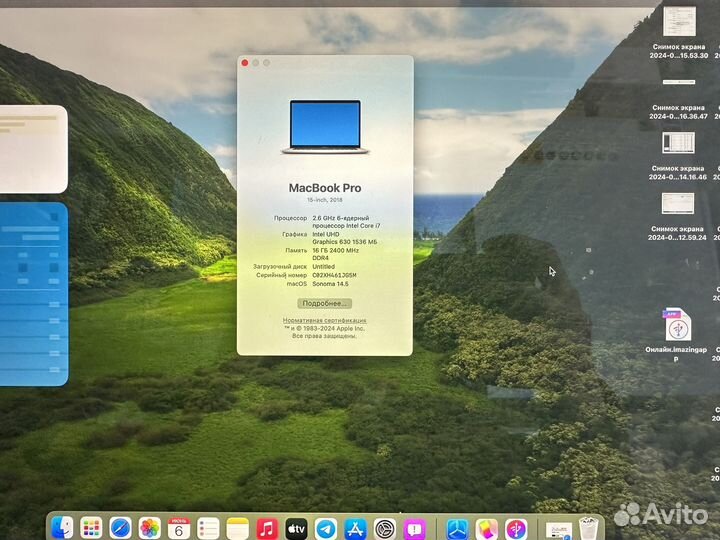The height and width of the screenshot is (540, 720).
Task: Open the App Store in Dock
Action: click(355, 529)
